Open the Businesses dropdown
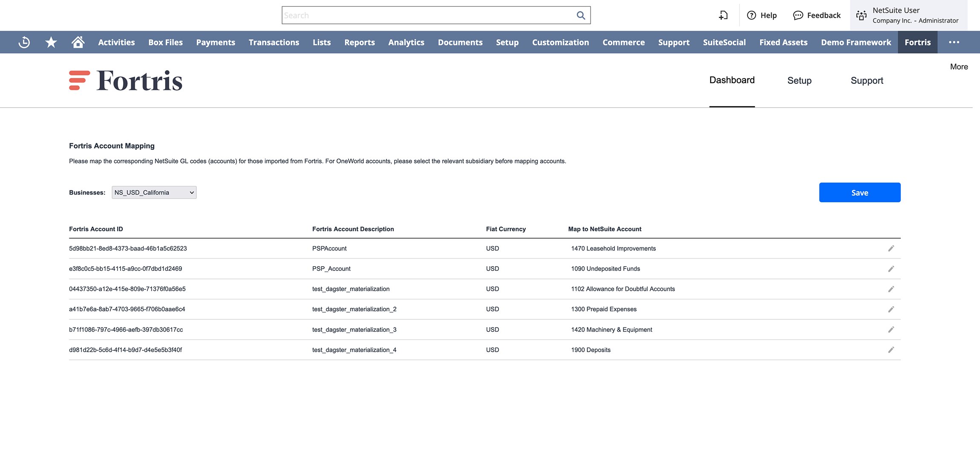This screenshot has width=980, height=468. [154, 192]
